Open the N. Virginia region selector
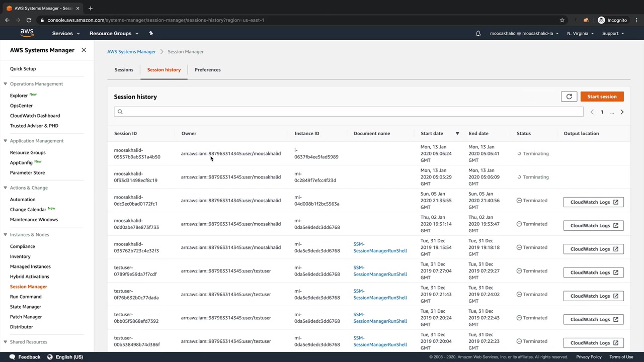644x362 pixels. click(x=580, y=34)
